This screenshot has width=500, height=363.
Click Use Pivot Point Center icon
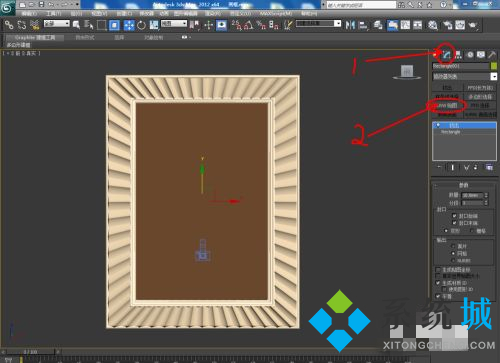click(195, 25)
